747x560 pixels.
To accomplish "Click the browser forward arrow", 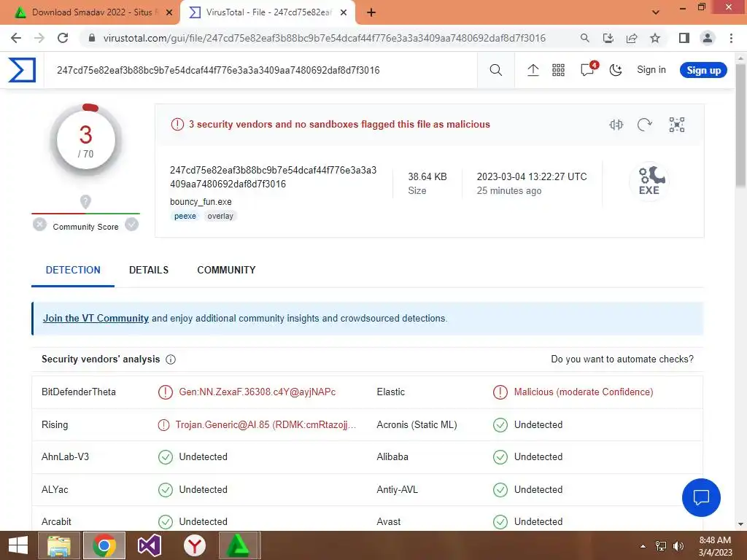I will [39, 38].
